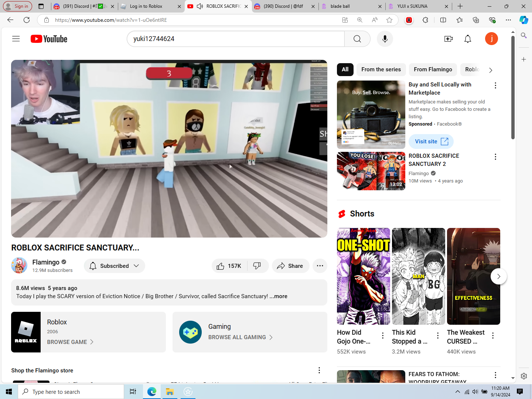Open the Create video icon
This screenshot has width=532, height=399.
coord(449,39)
